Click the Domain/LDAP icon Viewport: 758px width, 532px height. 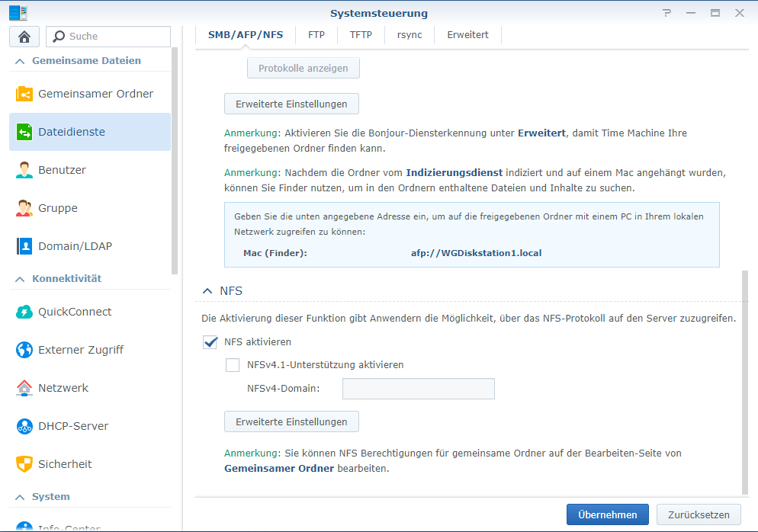click(24, 246)
